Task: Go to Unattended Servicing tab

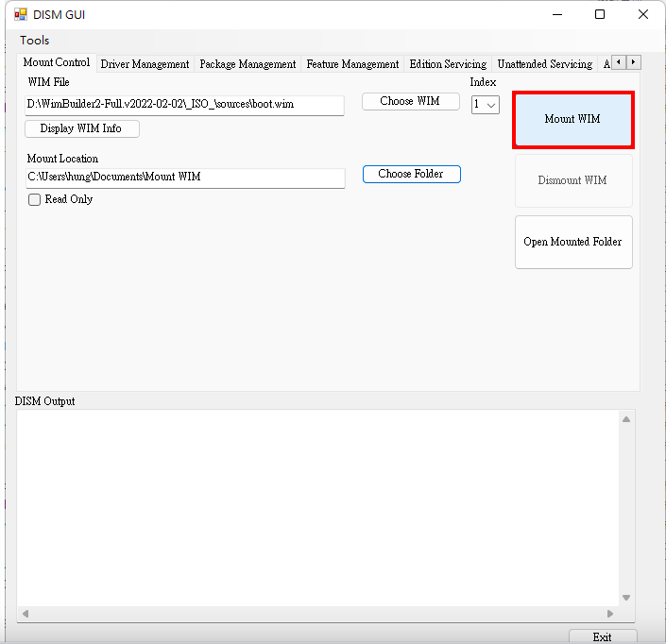Action: pos(545,64)
